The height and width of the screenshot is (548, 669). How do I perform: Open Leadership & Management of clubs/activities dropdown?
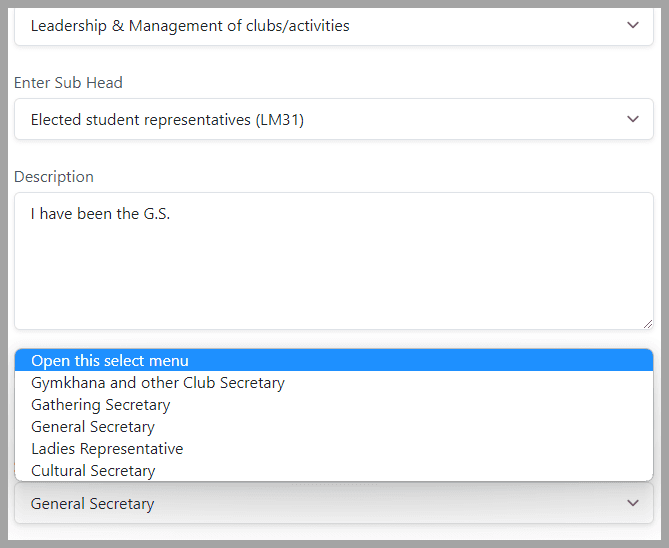(334, 26)
